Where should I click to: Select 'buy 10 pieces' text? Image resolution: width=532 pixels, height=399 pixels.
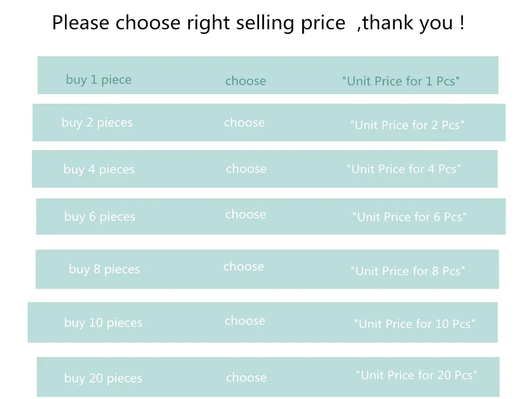pos(103,323)
